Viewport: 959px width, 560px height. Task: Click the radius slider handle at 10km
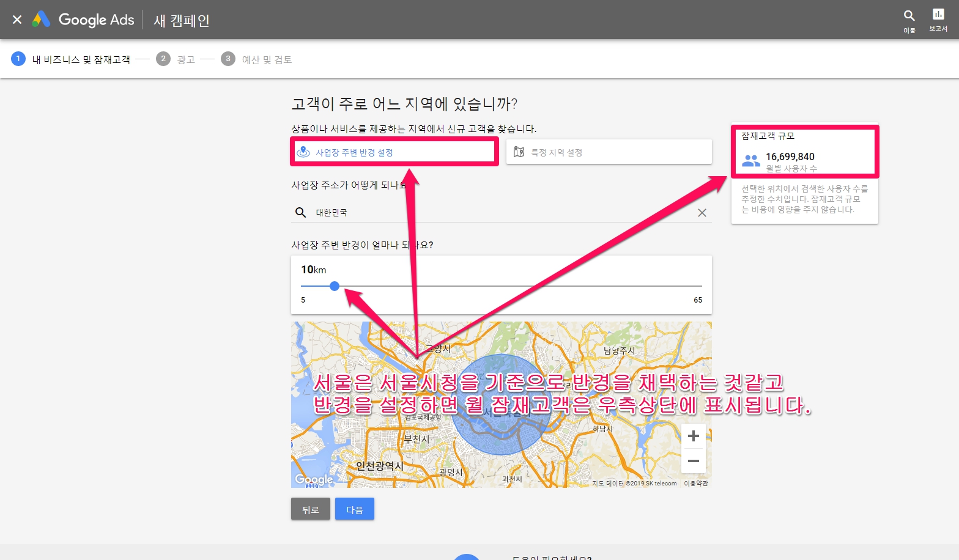pyautogui.click(x=335, y=286)
